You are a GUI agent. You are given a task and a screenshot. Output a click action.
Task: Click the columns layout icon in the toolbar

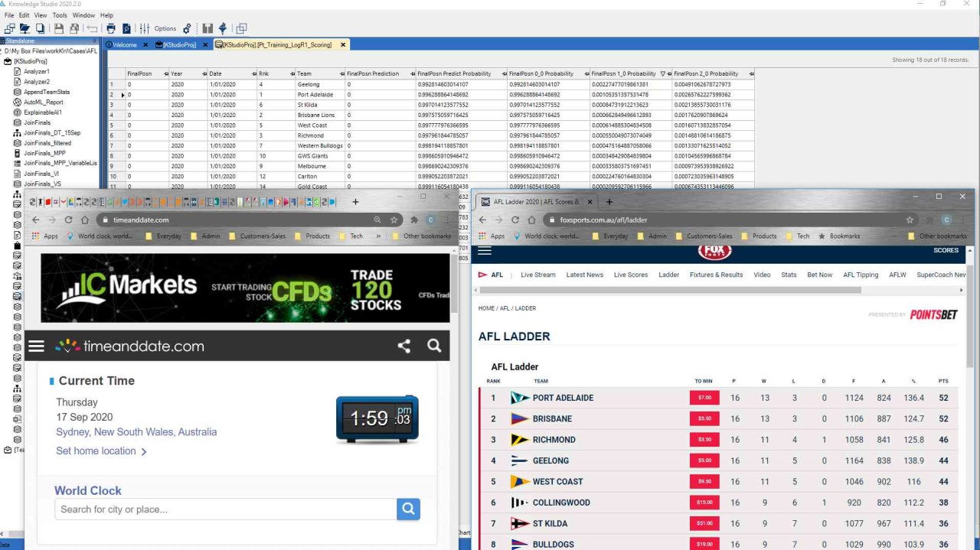click(x=207, y=28)
